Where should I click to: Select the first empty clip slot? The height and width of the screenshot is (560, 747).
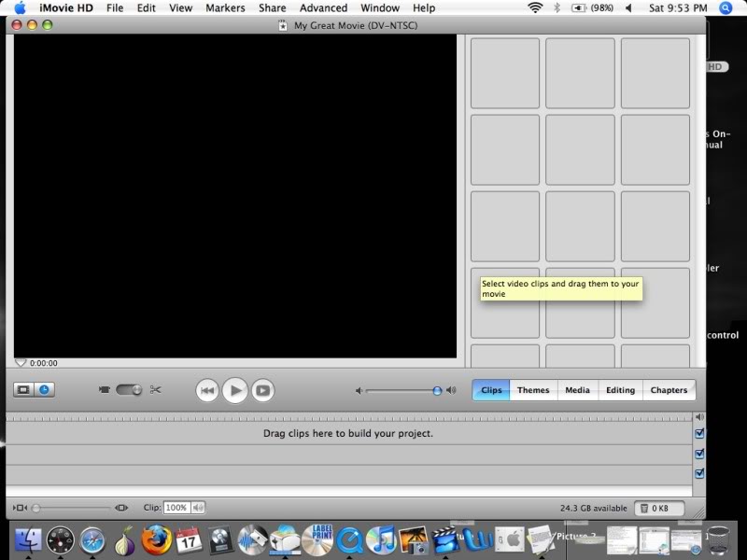click(x=505, y=74)
